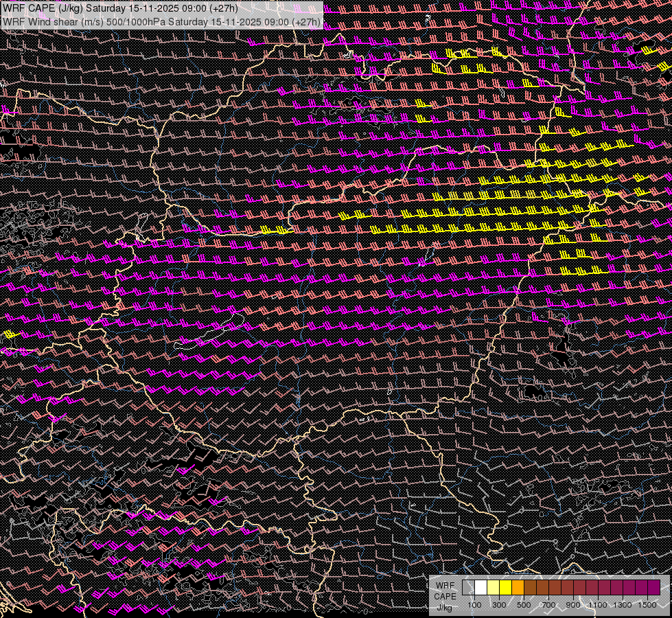Viewport: 672px width, 618px height.
Task: Click the 100 legend scale label
Action: [x=474, y=604]
